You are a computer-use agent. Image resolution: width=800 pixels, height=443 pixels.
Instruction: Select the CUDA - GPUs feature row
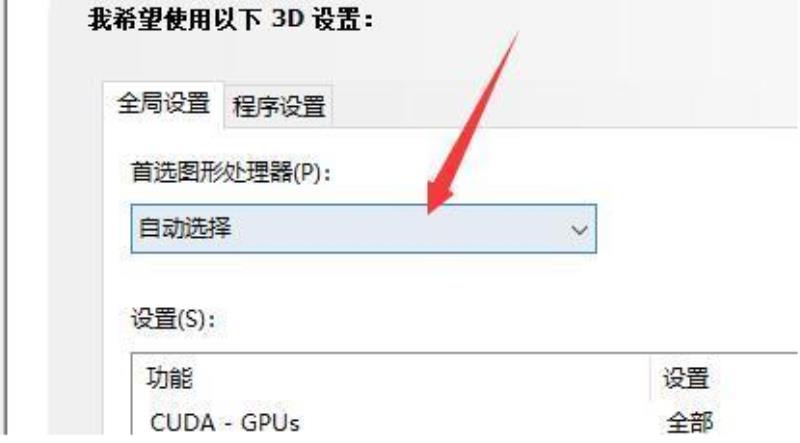pyautogui.click(x=464, y=423)
